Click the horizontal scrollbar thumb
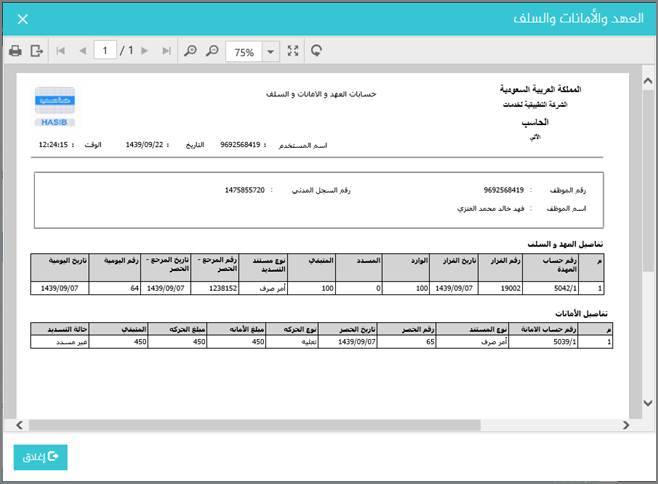 pyautogui.click(x=254, y=425)
